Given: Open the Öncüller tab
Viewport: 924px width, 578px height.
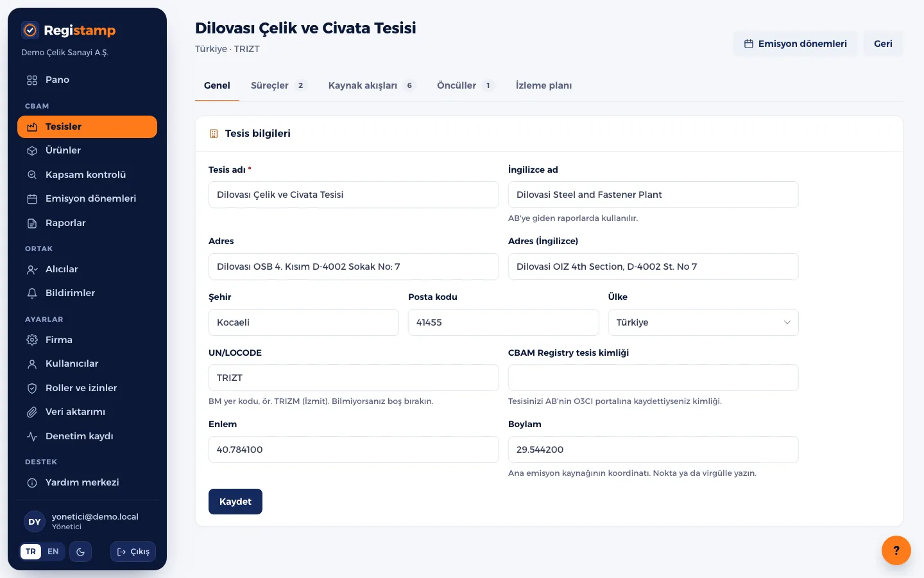Looking at the screenshot, I should click(465, 85).
